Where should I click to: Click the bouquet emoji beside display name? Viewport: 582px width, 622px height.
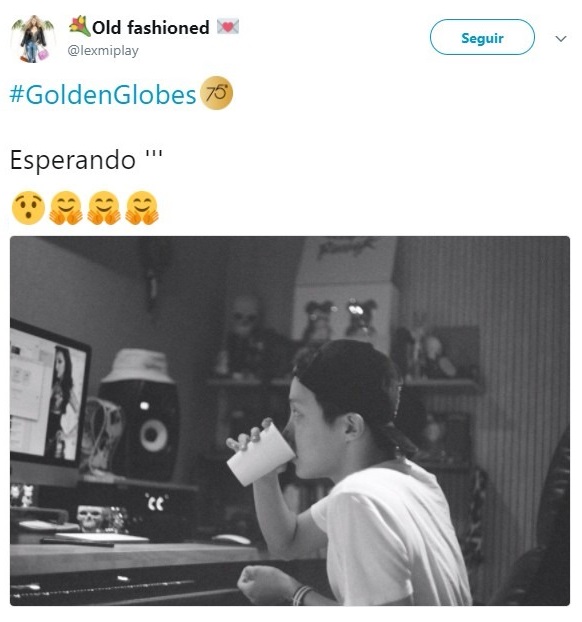pyautogui.click(x=80, y=26)
